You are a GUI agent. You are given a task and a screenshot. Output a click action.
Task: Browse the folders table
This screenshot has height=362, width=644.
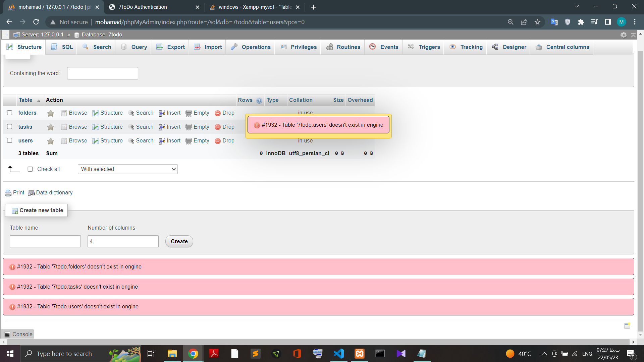click(74, 113)
